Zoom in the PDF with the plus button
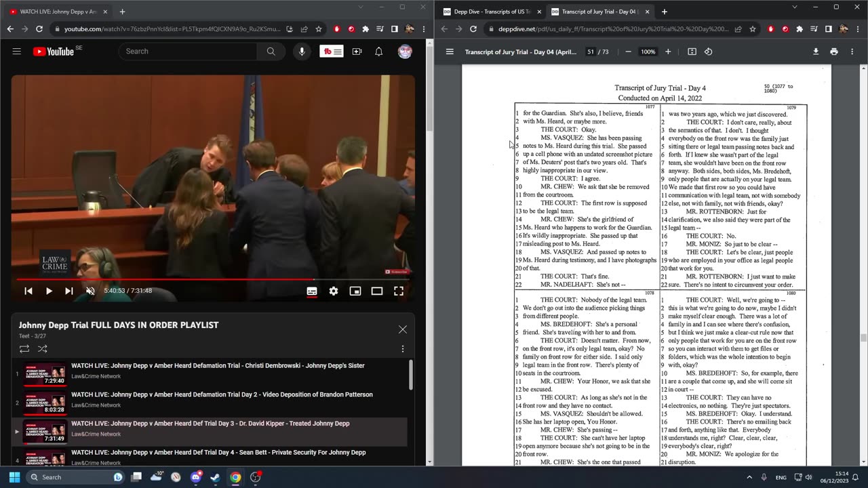The image size is (868, 488). click(668, 52)
